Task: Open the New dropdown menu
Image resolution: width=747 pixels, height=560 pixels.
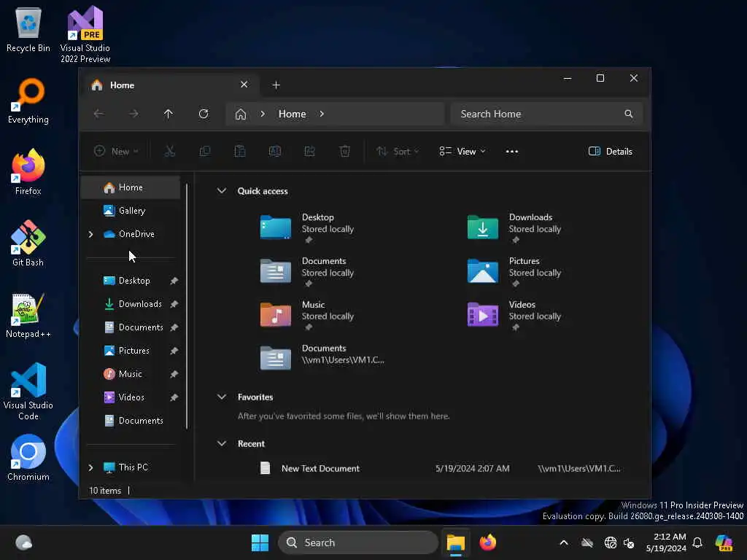Action: pos(116,152)
